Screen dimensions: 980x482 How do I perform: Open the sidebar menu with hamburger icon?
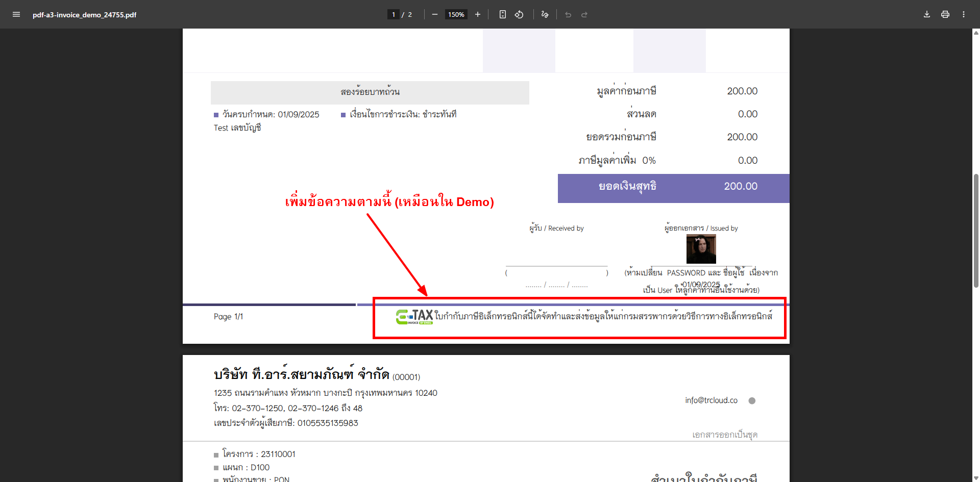pyautogui.click(x=16, y=14)
